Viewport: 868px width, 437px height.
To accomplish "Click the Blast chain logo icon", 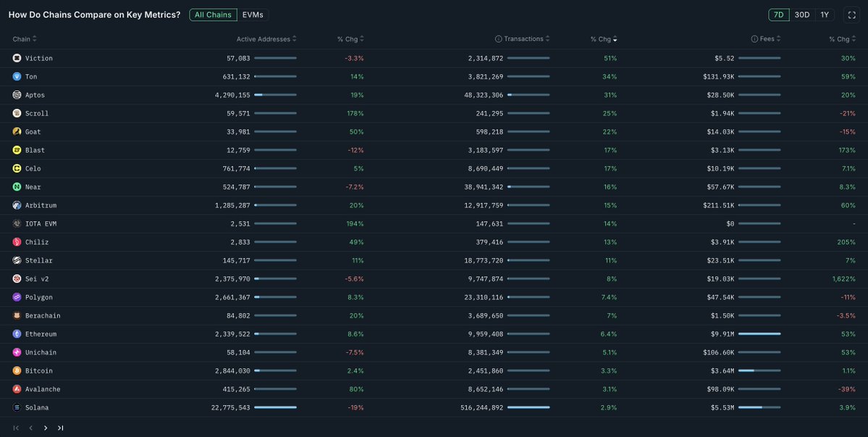I will click(x=17, y=150).
